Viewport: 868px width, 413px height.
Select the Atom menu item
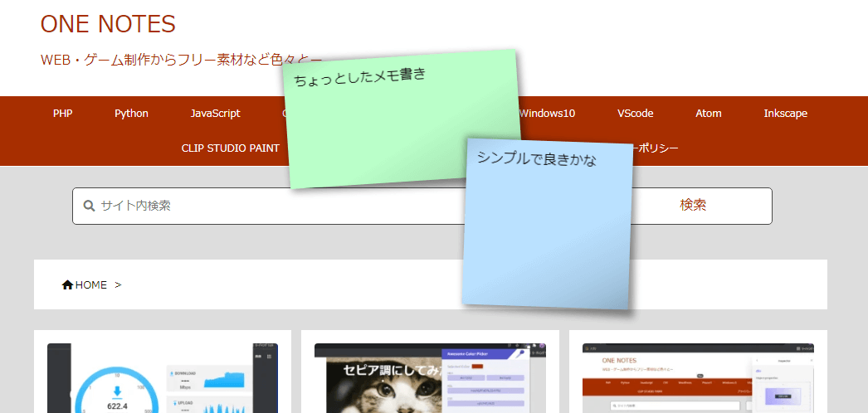click(709, 114)
